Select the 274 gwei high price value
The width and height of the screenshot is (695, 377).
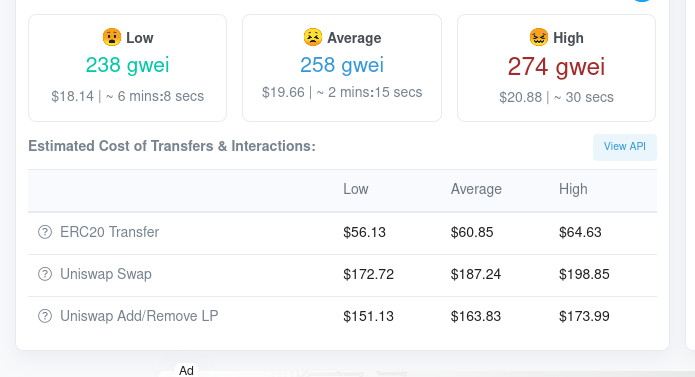point(556,67)
